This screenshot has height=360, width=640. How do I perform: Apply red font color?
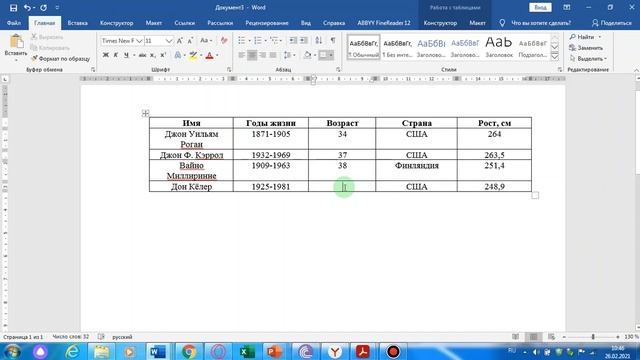pyautogui.click(x=209, y=55)
